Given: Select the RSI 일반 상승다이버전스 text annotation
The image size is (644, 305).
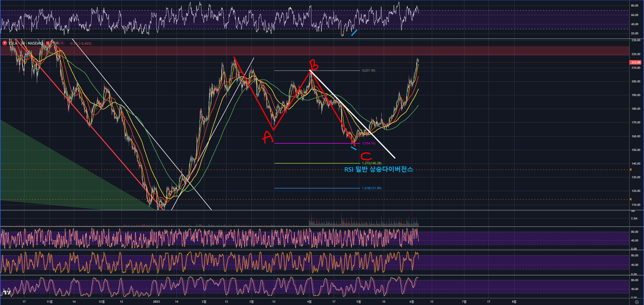Looking at the screenshot, I should (x=378, y=170).
